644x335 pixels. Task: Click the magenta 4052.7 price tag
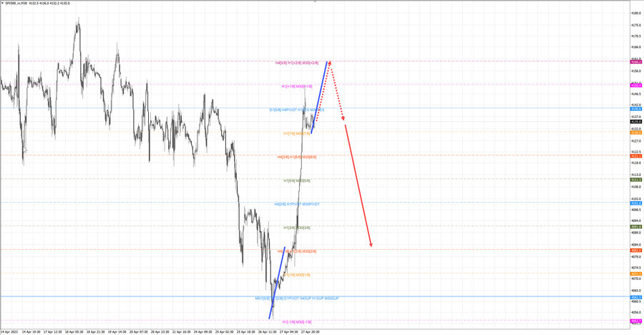[x=636, y=321]
